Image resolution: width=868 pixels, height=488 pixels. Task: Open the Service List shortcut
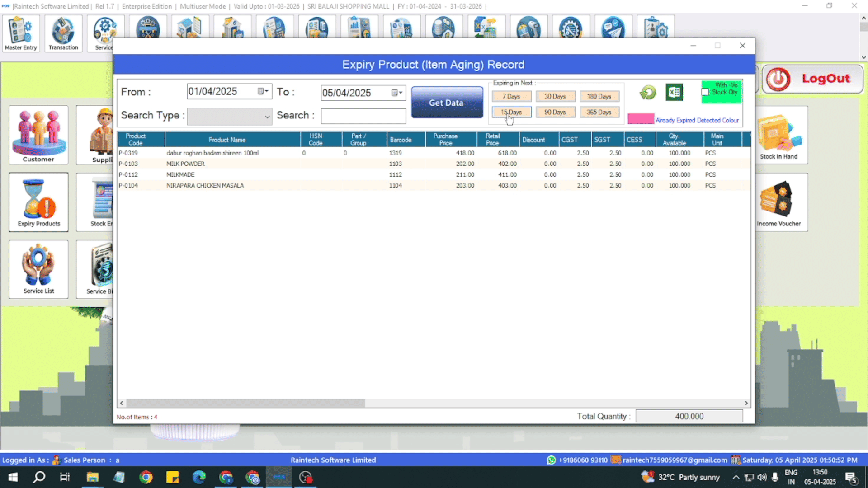pyautogui.click(x=38, y=269)
